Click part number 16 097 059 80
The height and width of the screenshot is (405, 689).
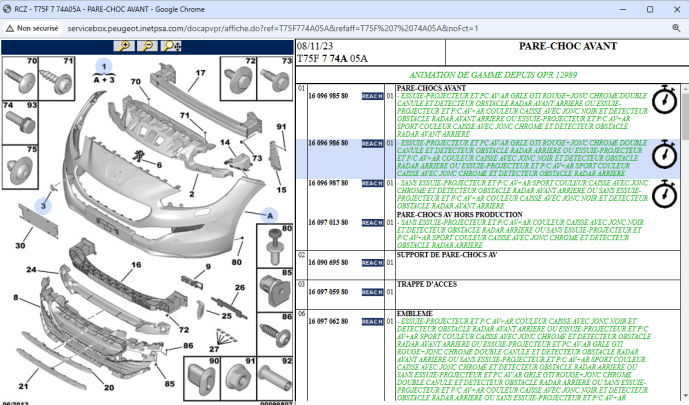click(x=328, y=292)
